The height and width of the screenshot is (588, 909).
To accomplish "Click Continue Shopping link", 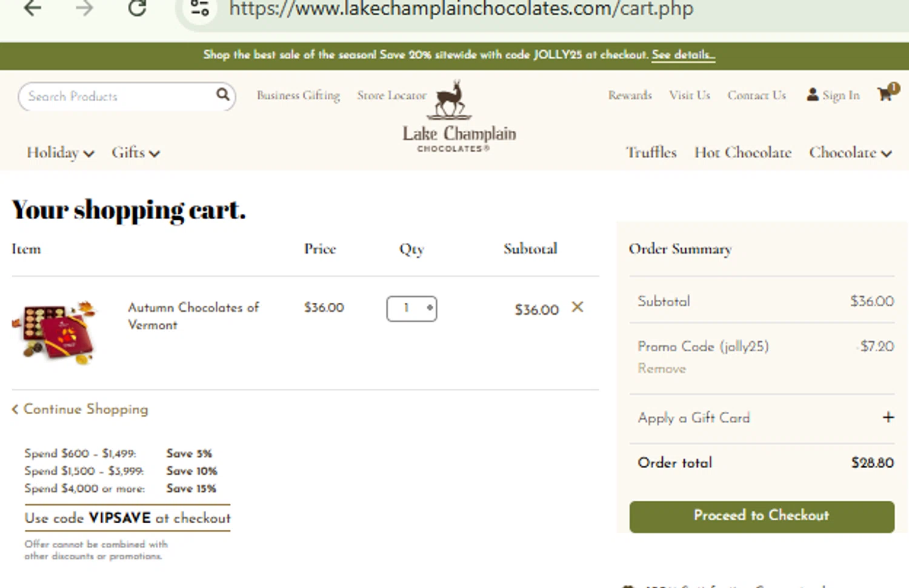I will coord(80,409).
